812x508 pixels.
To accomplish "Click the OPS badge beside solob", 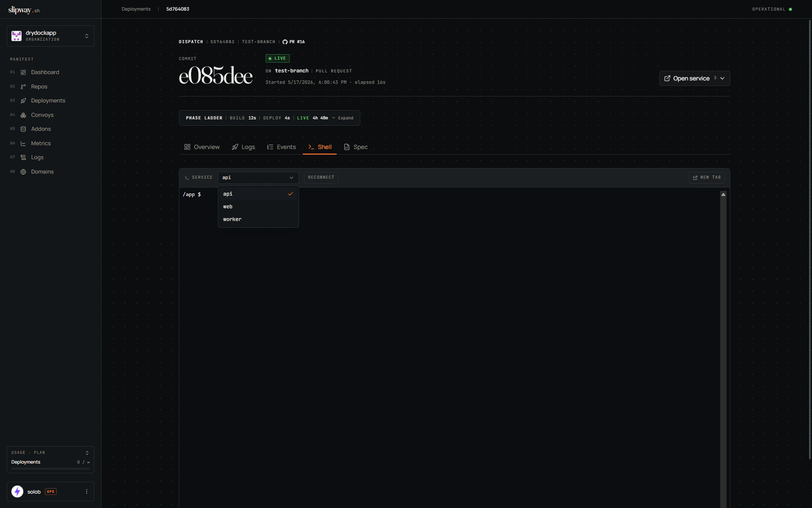I will click(x=51, y=491).
